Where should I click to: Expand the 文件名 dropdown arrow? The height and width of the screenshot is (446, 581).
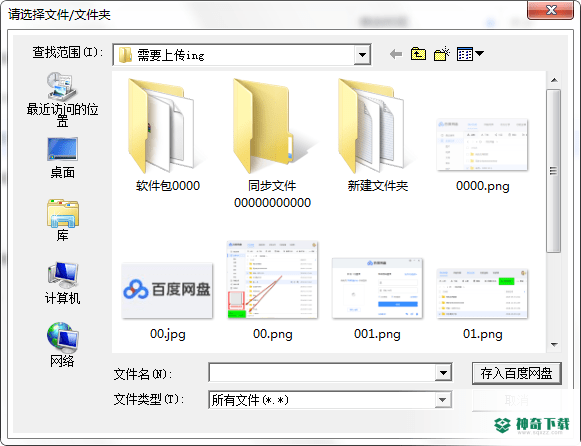pos(443,373)
